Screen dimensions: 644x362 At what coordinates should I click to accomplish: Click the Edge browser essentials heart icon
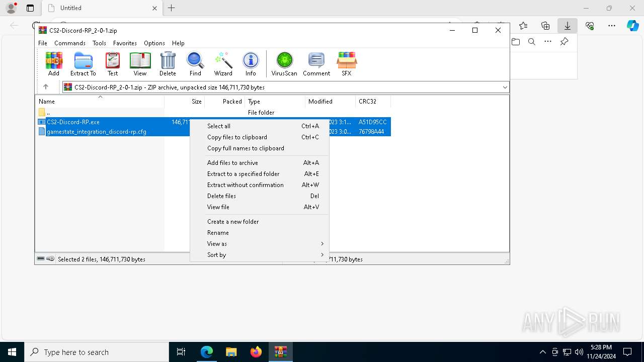point(590,26)
